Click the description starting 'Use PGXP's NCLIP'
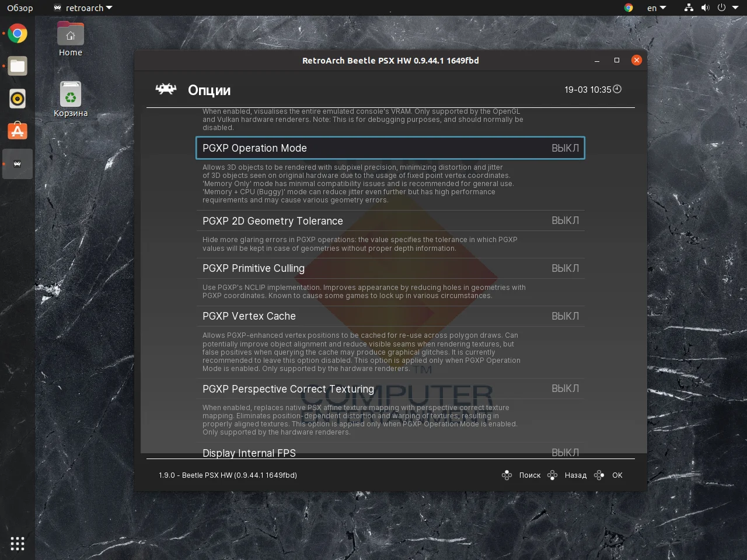747x560 pixels. (x=364, y=292)
